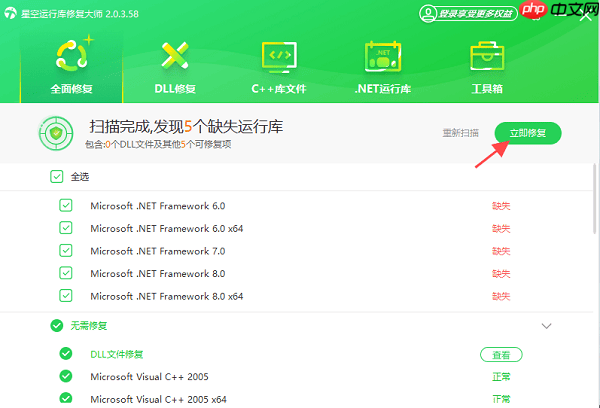
Task: Click the user avatar login icon
Action: 428,14
